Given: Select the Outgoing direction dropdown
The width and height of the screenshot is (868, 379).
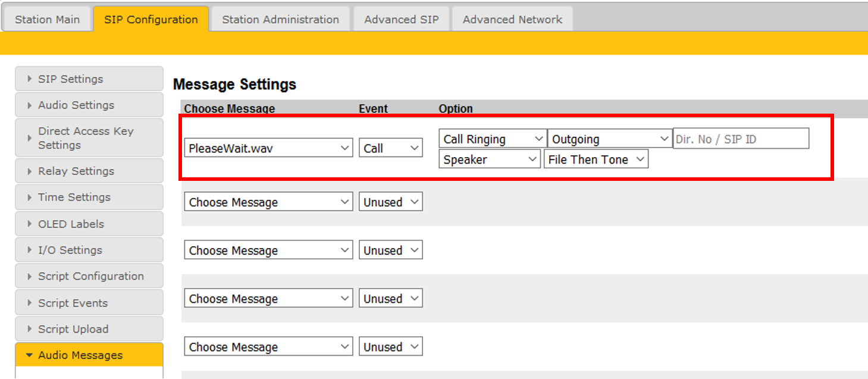Looking at the screenshot, I should click(x=610, y=139).
